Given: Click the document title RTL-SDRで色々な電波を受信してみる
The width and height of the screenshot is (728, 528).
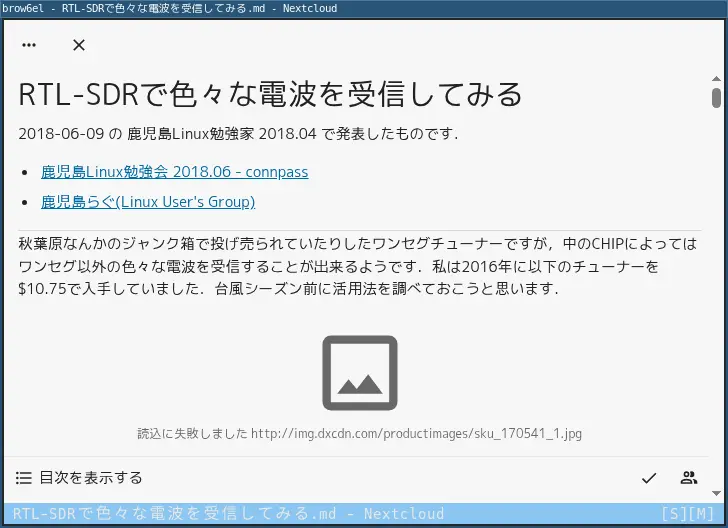Looking at the screenshot, I should pos(271,94).
